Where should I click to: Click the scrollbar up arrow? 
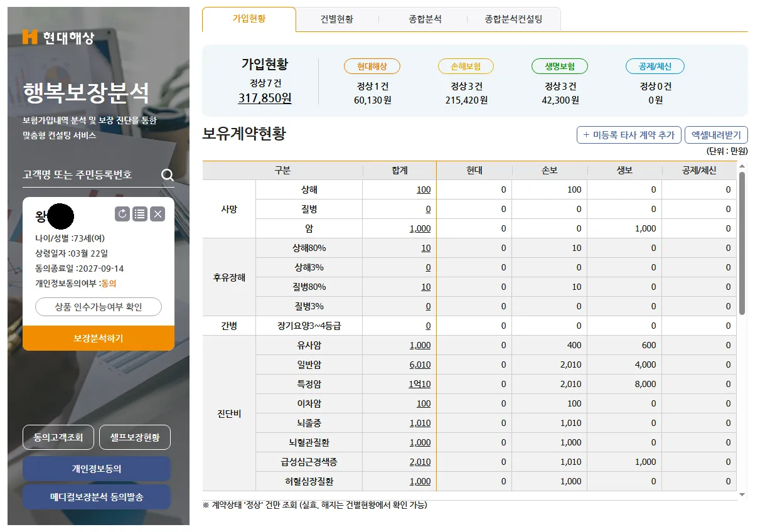(742, 166)
